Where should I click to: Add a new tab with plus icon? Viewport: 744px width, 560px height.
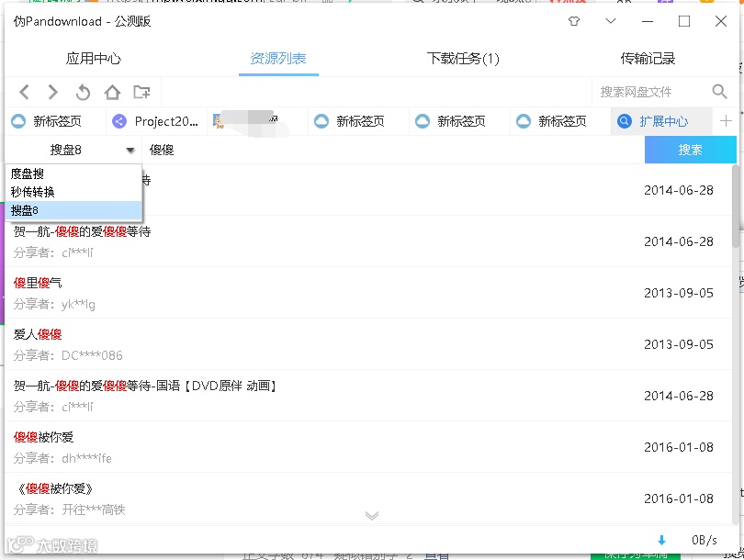[x=726, y=121]
